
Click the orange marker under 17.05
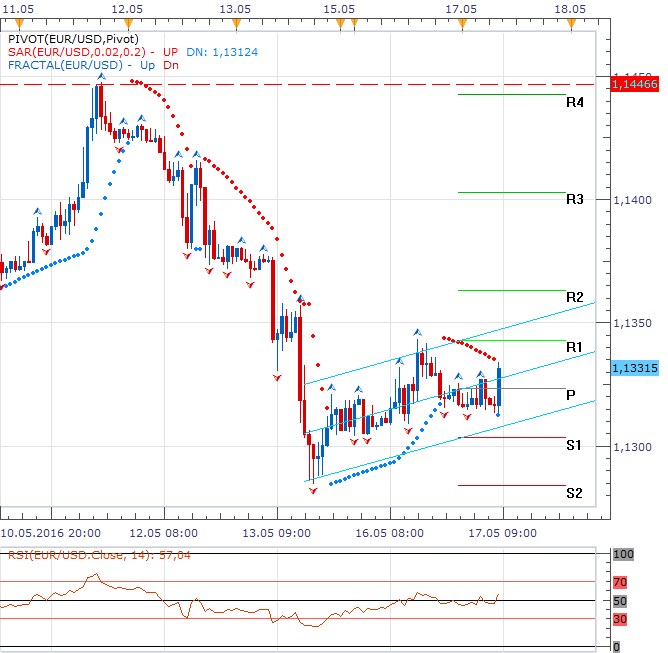pos(463,24)
